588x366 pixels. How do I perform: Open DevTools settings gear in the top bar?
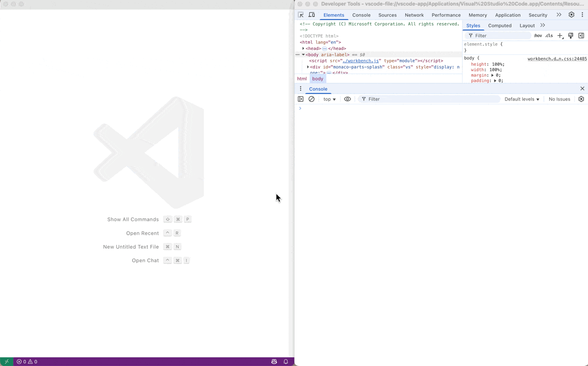click(571, 15)
